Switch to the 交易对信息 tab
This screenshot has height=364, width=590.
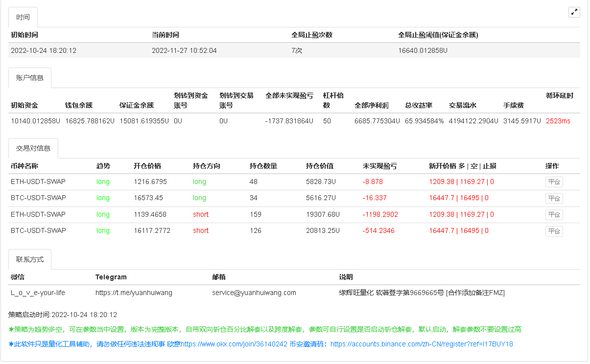click(x=34, y=148)
